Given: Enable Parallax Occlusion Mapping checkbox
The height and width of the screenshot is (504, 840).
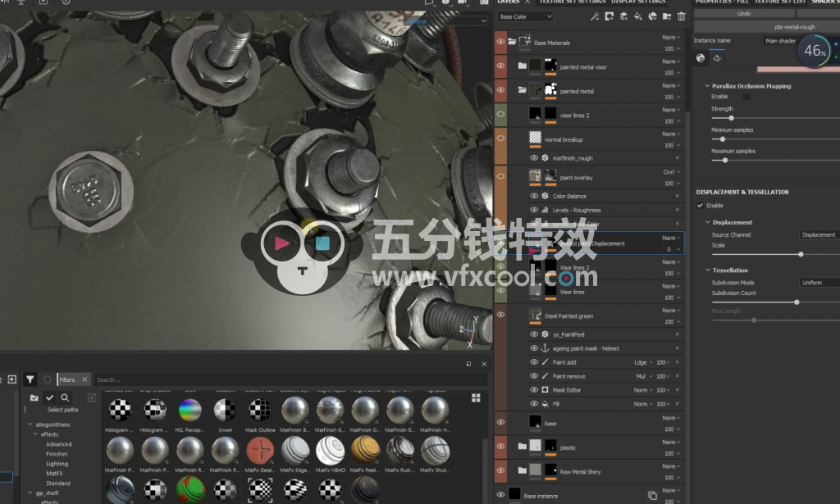Looking at the screenshot, I should 746,97.
